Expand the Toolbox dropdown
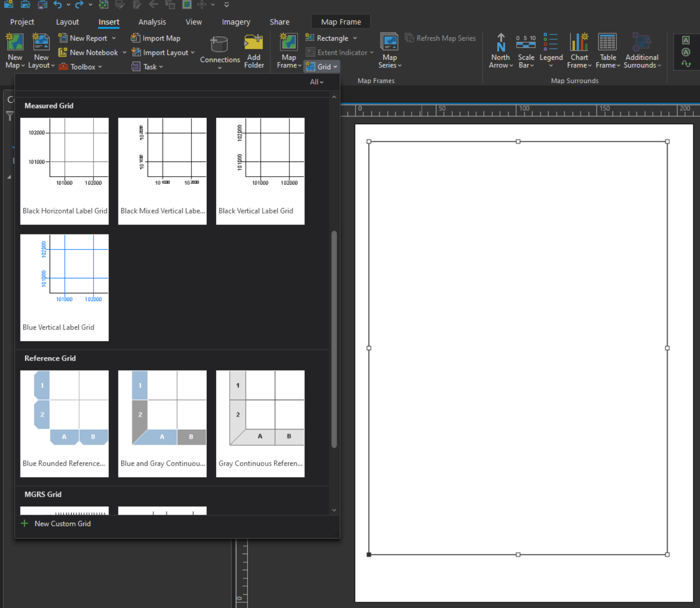This screenshot has width=700, height=608. (100, 67)
